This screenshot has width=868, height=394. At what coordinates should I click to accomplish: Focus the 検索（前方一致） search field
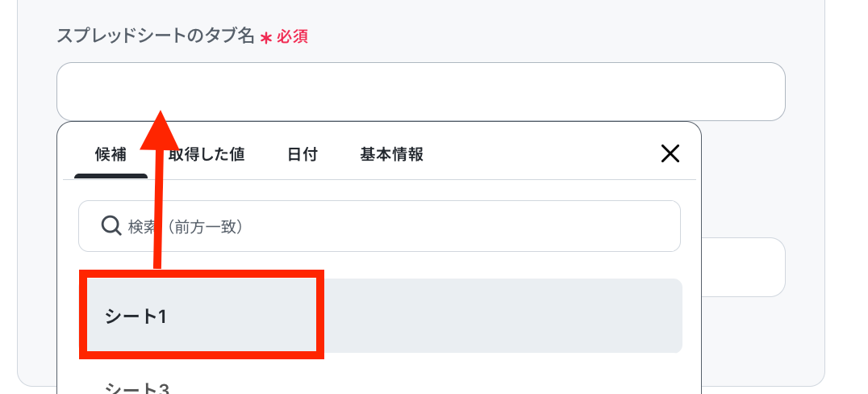coord(379,226)
